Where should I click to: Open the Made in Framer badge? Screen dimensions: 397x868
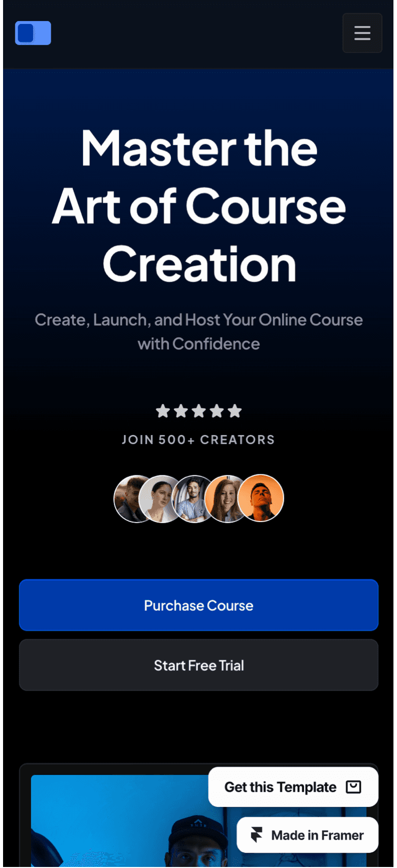(307, 835)
